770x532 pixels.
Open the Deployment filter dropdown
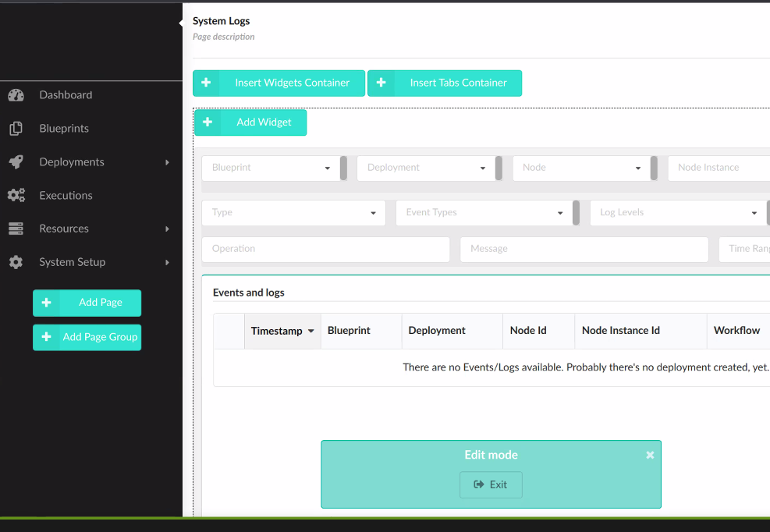click(426, 168)
